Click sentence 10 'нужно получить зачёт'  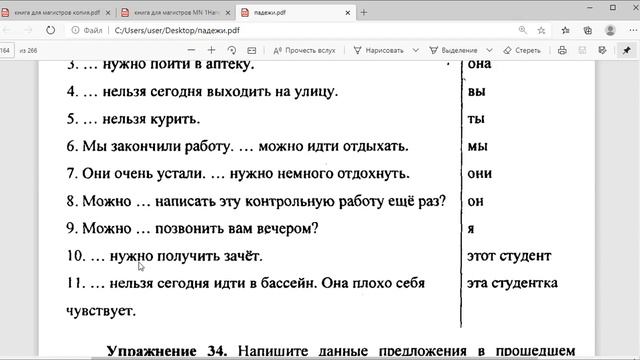pos(164,256)
